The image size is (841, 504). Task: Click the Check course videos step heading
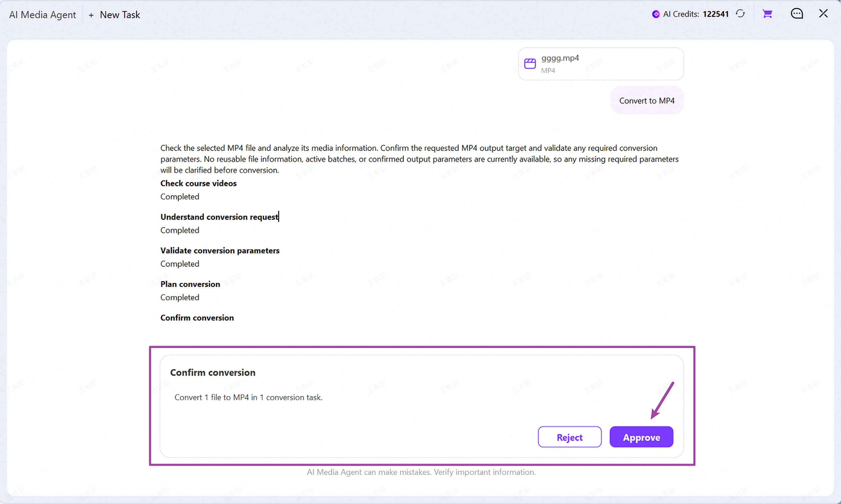(198, 183)
